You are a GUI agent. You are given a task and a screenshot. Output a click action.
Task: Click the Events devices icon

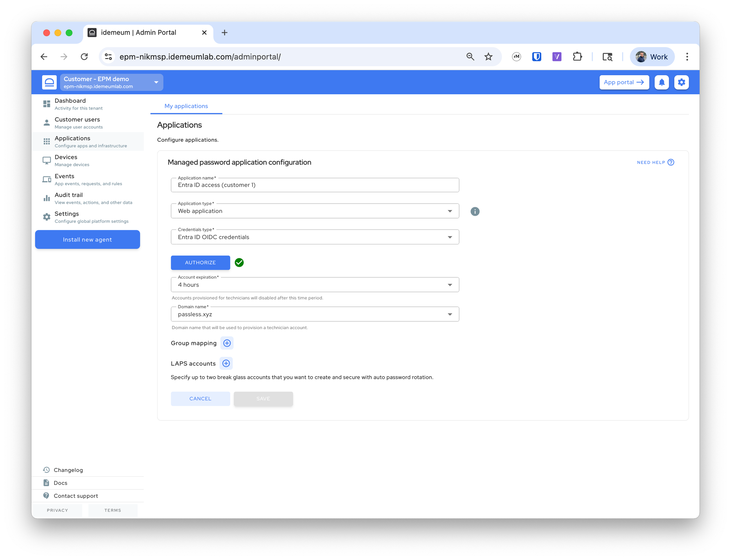click(x=46, y=179)
